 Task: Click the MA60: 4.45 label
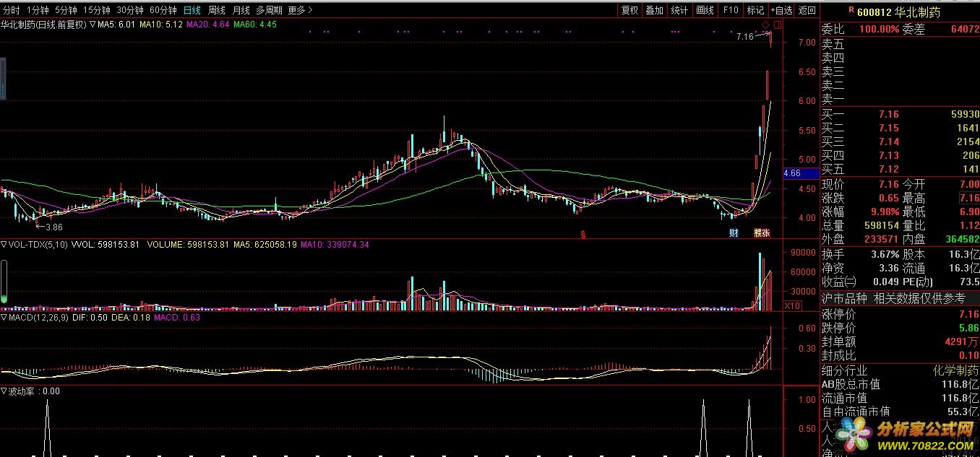tap(255, 25)
